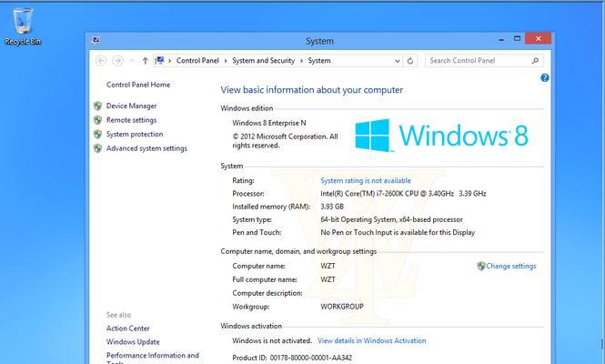Click the System window title bar icon
Screen dimensions: 605x364
click(x=96, y=41)
